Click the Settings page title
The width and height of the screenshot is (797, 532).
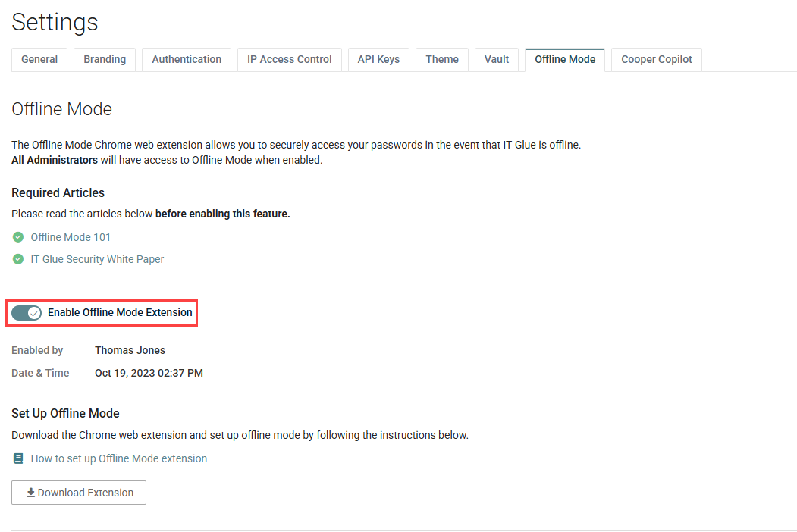point(55,23)
